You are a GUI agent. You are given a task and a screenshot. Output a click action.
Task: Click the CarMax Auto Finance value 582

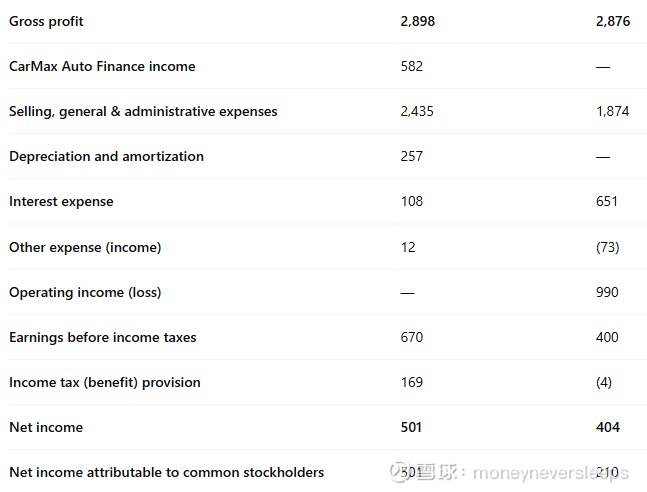411,66
